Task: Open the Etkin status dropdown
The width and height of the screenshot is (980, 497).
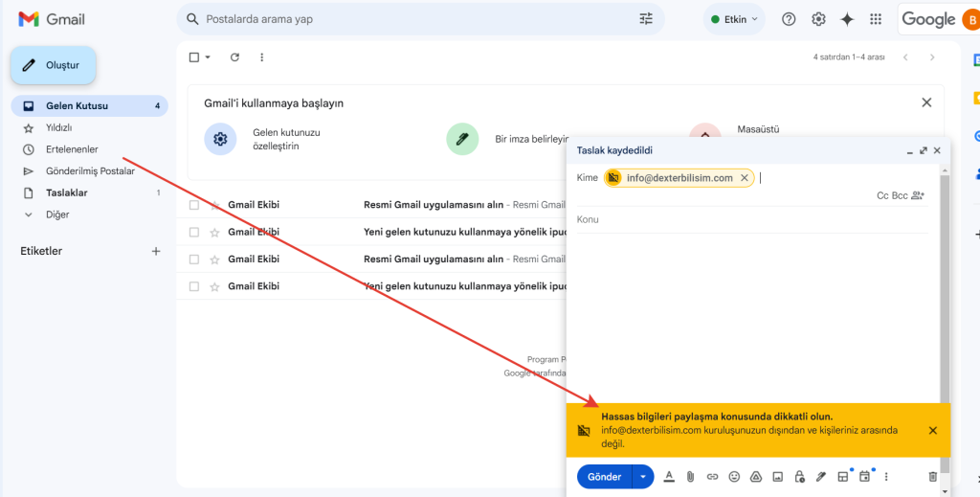Action: tap(734, 19)
